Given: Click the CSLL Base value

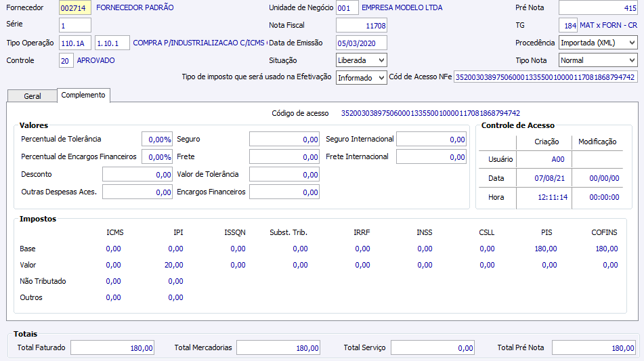Looking at the screenshot, I should click(487, 249).
